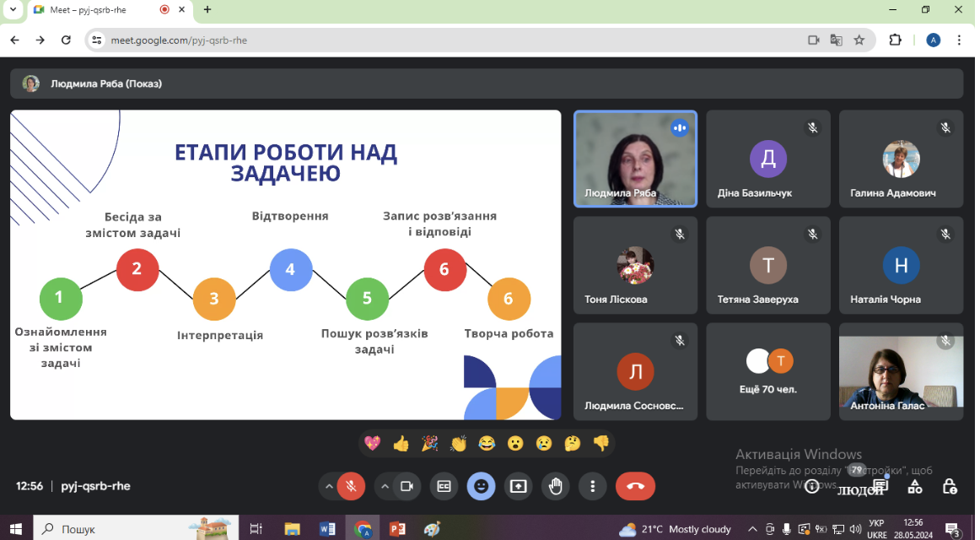
Task: Send the clapping hands reaction
Action: click(458, 444)
